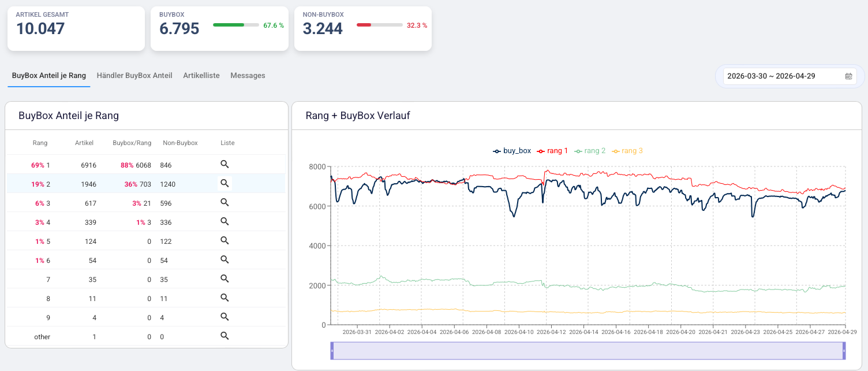Click the 36% 703 Buybox/Rang cell

(x=137, y=184)
